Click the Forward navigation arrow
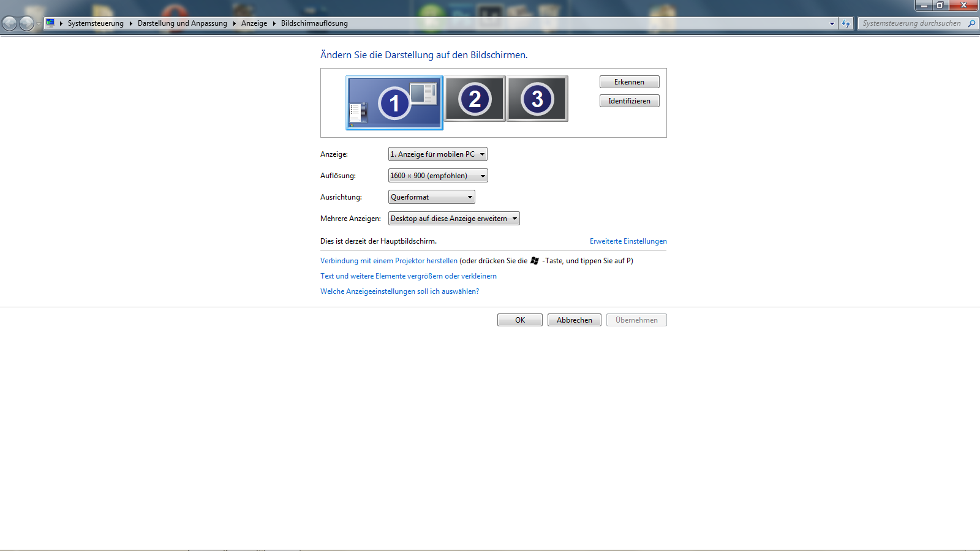 [x=26, y=23]
